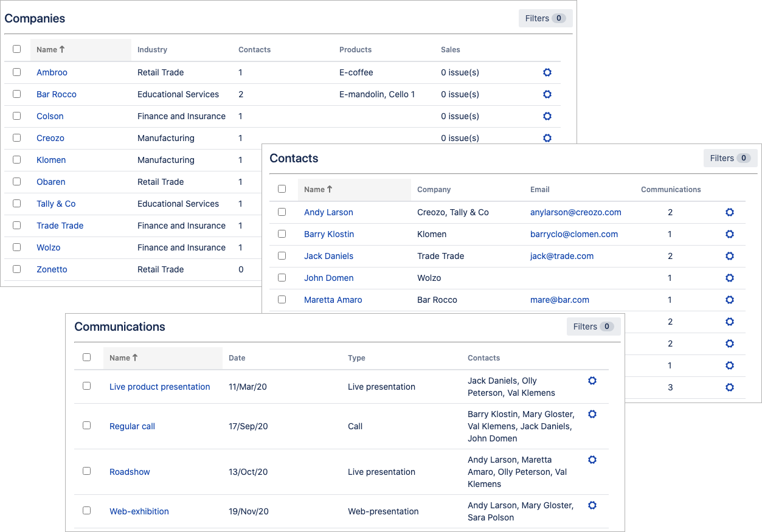This screenshot has width=762, height=532.
Task: Click gear icon for Jack Daniels contact
Action: tap(730, 256)
